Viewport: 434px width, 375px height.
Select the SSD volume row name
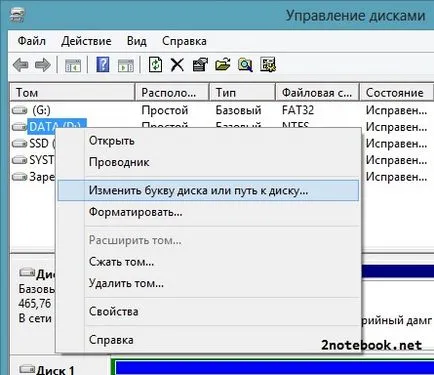(x=42, y=143)
